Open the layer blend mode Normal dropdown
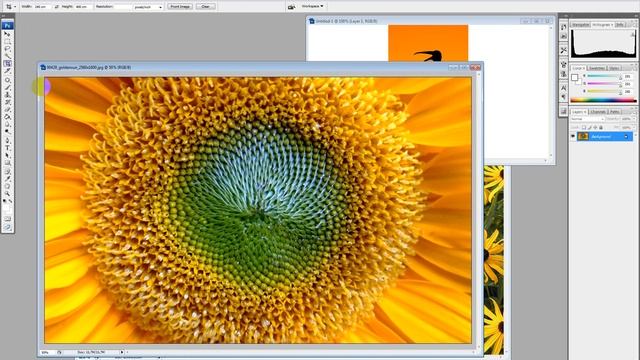 (587, 119)
